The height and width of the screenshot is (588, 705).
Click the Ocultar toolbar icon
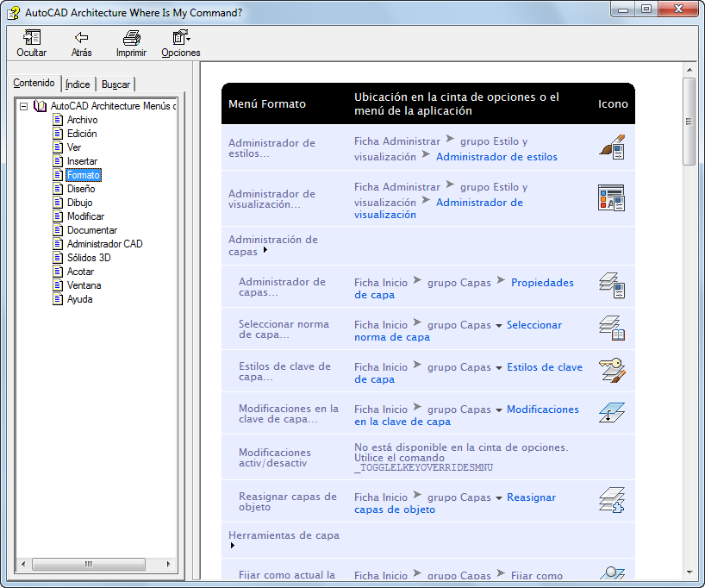pyautogui.click(x=32, y=37)
